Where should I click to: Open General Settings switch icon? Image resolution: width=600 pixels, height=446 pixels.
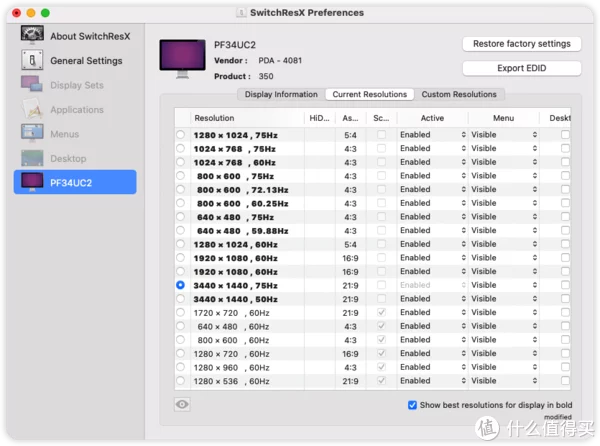(32, 60)
